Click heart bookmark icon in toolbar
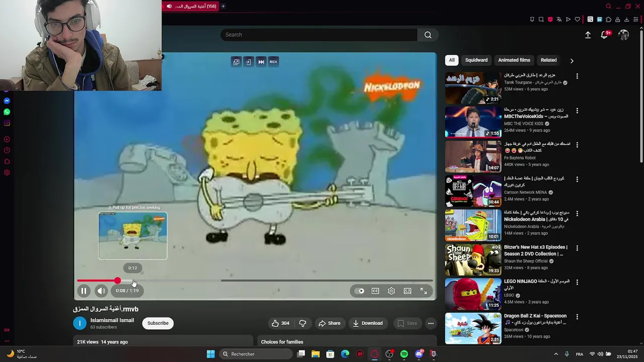The width and height of the screenshot is (644, 362). (577, 20)
